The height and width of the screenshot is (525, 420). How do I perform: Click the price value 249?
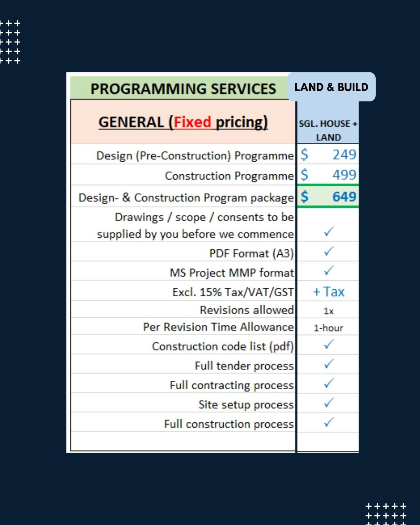tap(344, 155)
